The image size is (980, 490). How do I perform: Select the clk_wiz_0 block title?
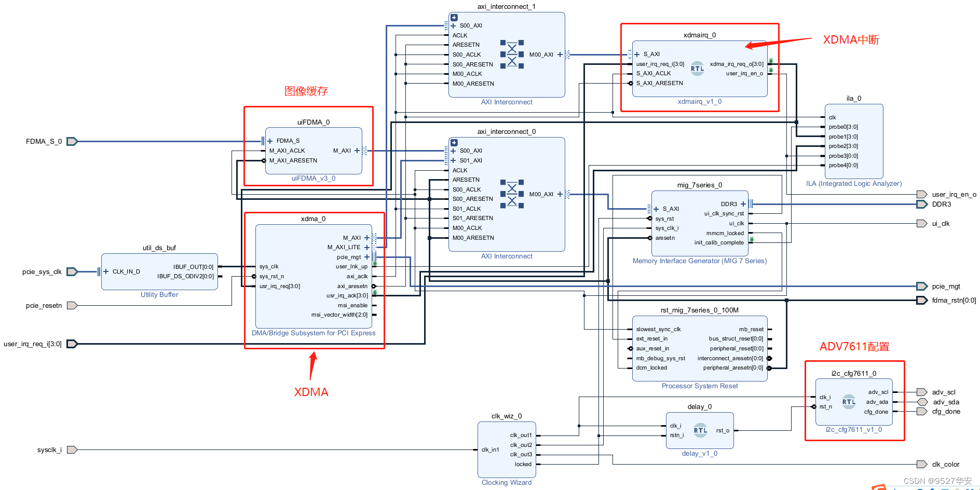(x=507, y=416)
